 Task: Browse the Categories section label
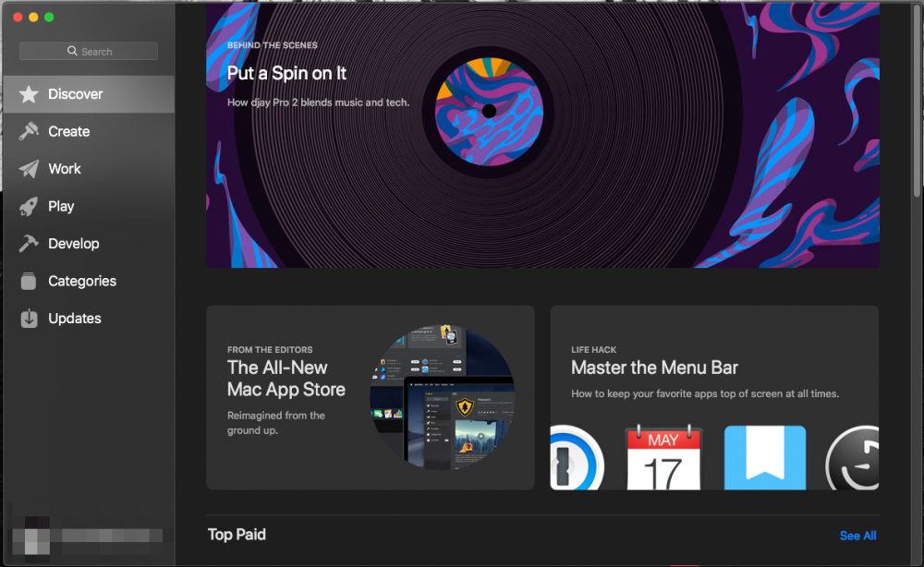click(82, 282)
